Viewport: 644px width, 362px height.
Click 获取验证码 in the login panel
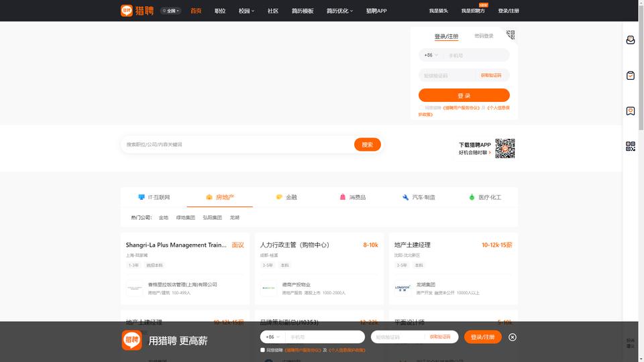(491, 76)
